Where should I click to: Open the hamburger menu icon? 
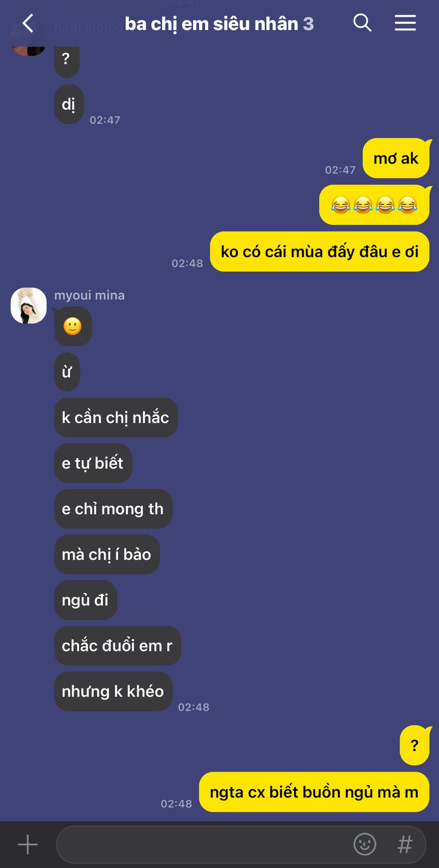tap(405, 23)
